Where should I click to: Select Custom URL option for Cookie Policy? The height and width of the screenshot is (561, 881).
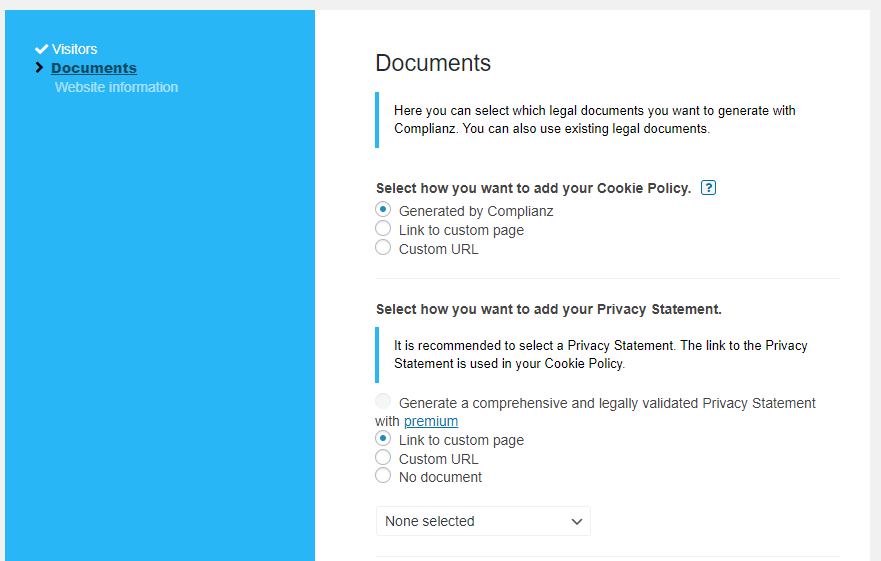point(383,248)
